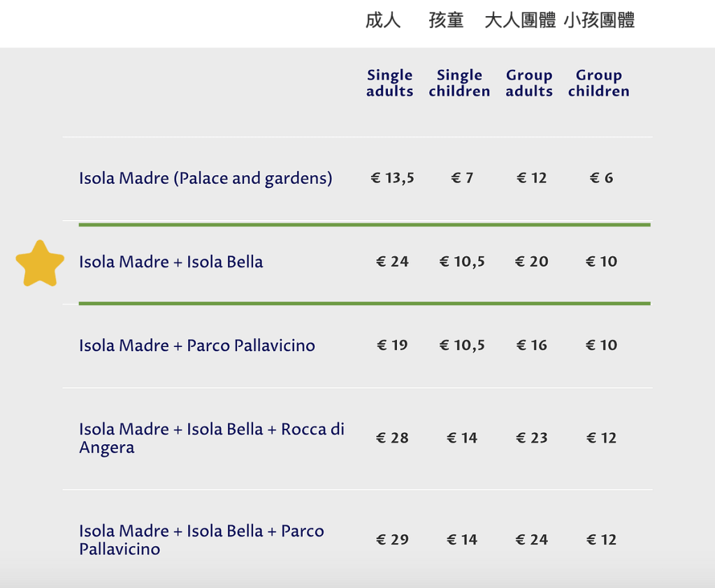Click the Single adults column header
715x588 pixels.
(390, 83)
